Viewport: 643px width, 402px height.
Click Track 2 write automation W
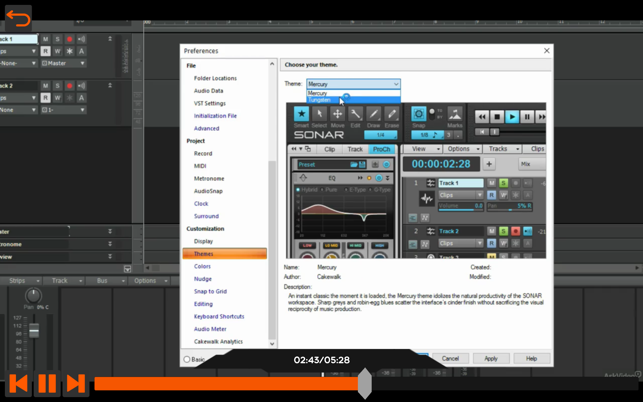(x=57, y=98)
